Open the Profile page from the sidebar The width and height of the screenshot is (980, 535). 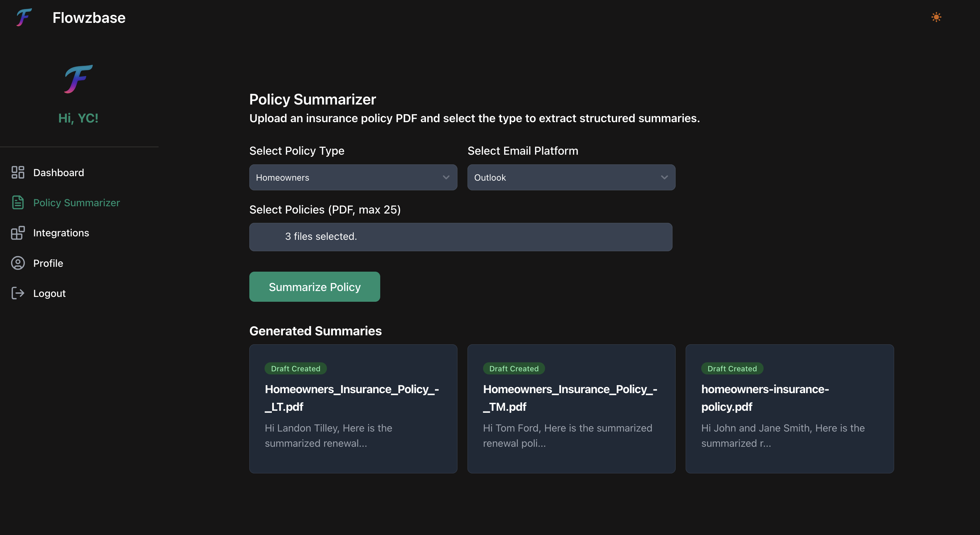point(48,263)
